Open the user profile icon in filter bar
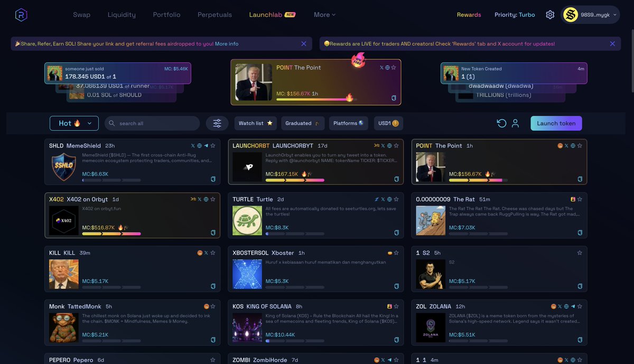The height and width of the screenshot is (364, 634). pos(515,123)
